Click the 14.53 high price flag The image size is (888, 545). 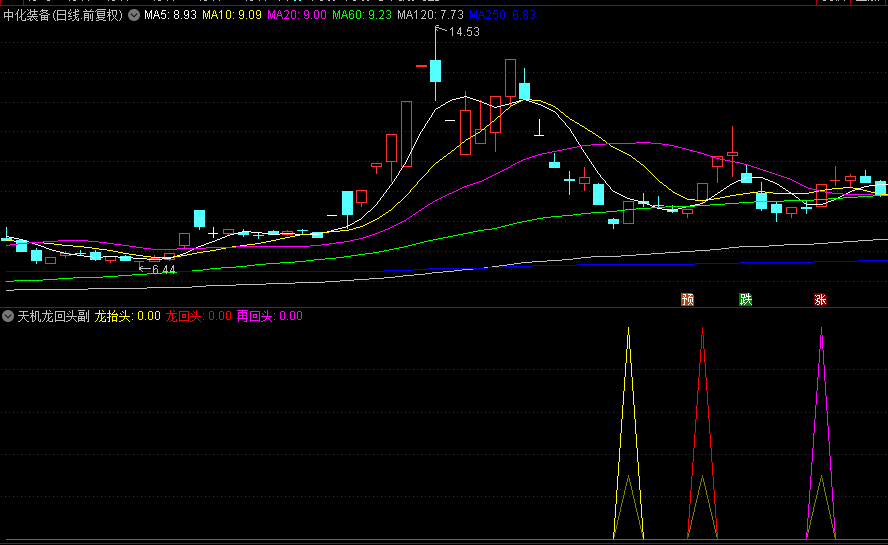tap(463, 33)
